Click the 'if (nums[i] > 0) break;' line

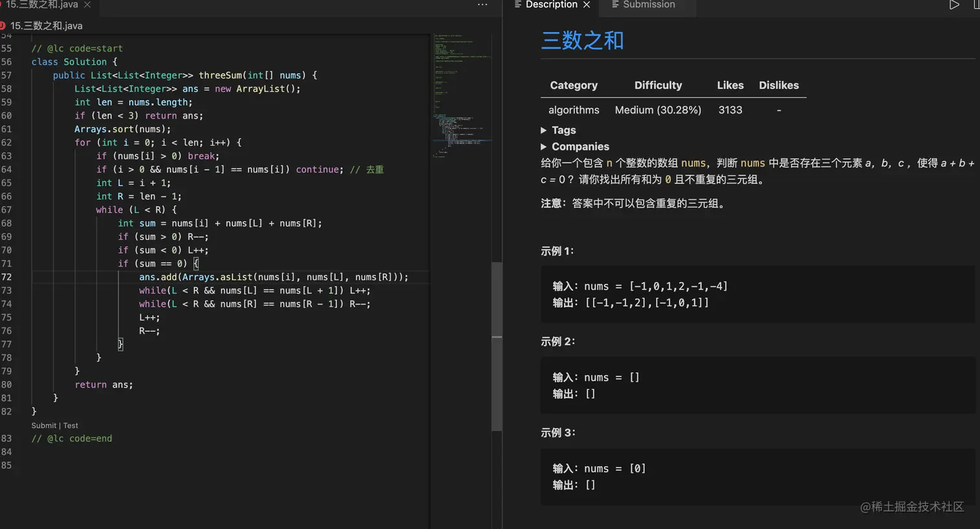click(x=157, y=156)
